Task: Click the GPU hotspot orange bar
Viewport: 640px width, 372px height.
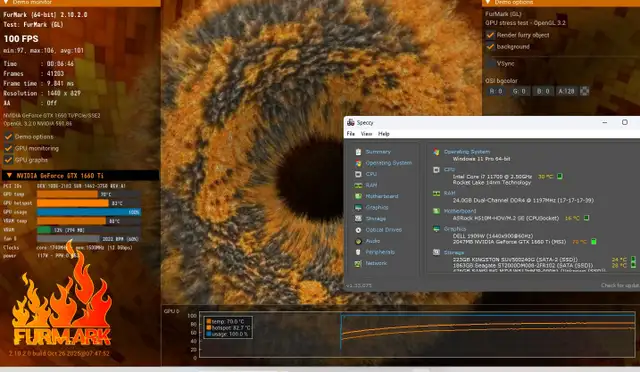Action: (x=73, y=203)
